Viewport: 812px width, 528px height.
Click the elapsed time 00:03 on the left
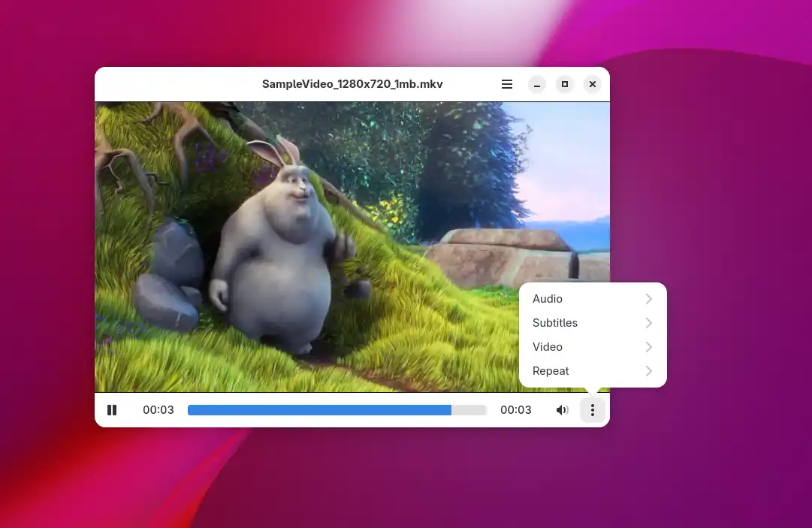[158, 410]
